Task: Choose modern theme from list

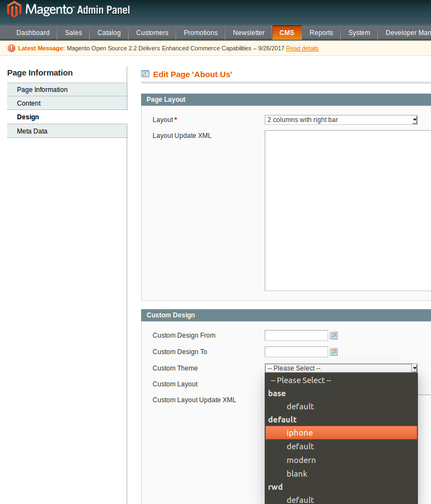Action: (301, 460)
